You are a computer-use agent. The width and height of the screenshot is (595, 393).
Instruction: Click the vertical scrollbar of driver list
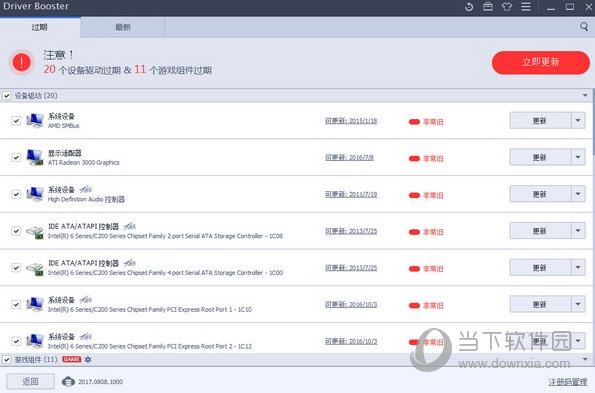click(x=593, y=228)
